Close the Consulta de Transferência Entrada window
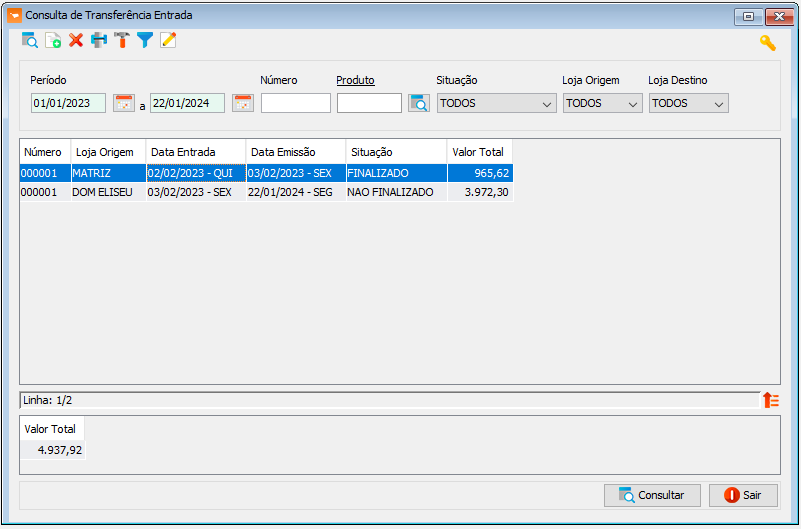 tap(779, 17)
